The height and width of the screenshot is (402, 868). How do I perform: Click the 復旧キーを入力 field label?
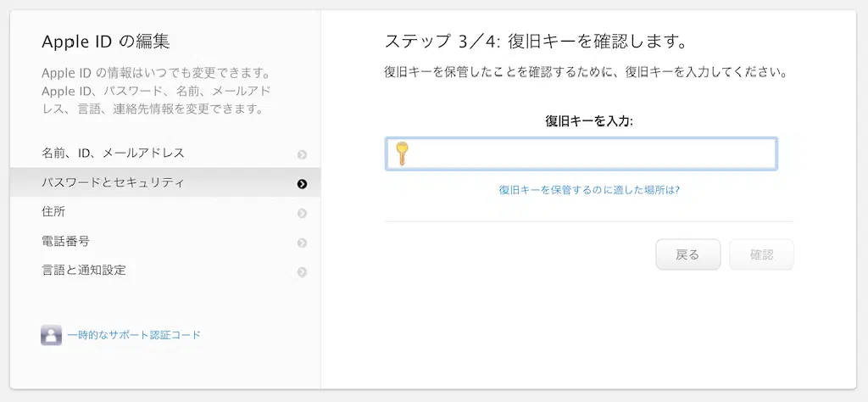point(589,121)
